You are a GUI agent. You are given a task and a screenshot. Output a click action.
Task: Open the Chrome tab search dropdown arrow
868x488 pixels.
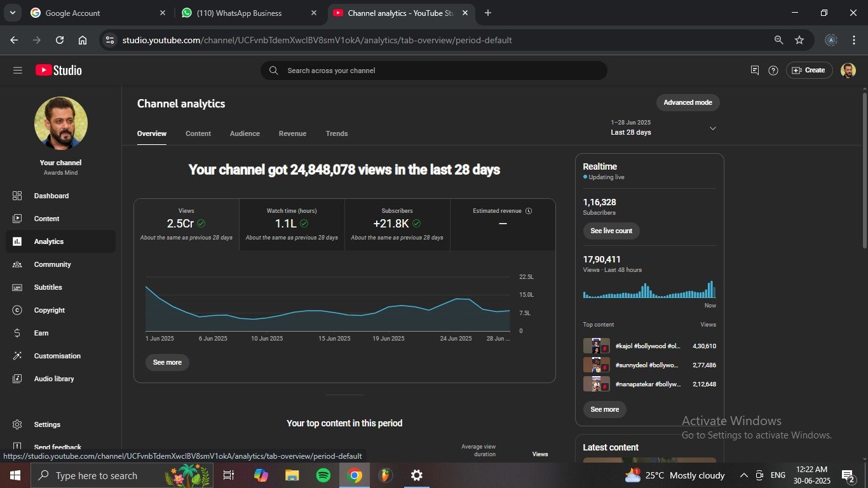(x=12, y=13)
